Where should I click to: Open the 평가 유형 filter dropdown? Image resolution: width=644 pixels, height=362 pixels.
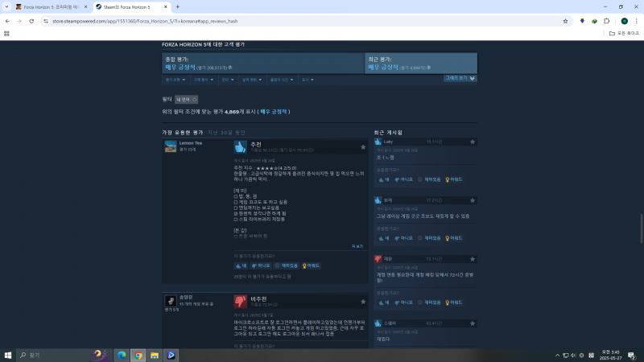pyautogui.click(x=175, y=80)
